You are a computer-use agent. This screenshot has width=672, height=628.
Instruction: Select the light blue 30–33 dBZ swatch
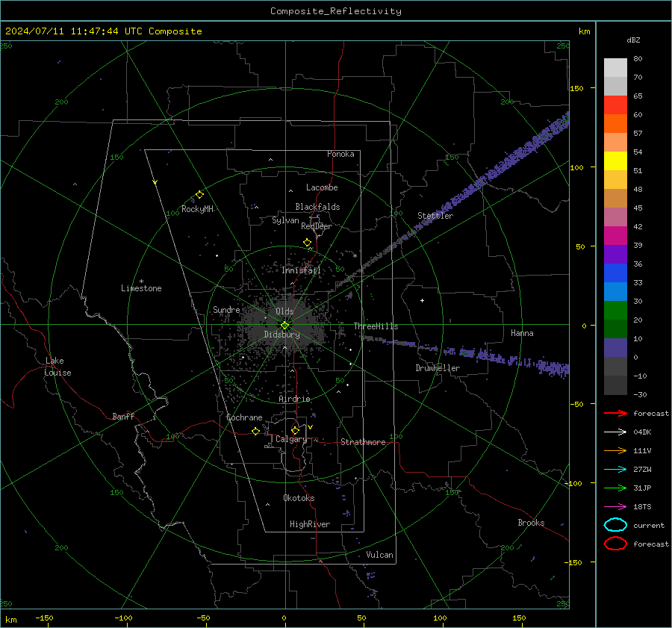point(615,292)
